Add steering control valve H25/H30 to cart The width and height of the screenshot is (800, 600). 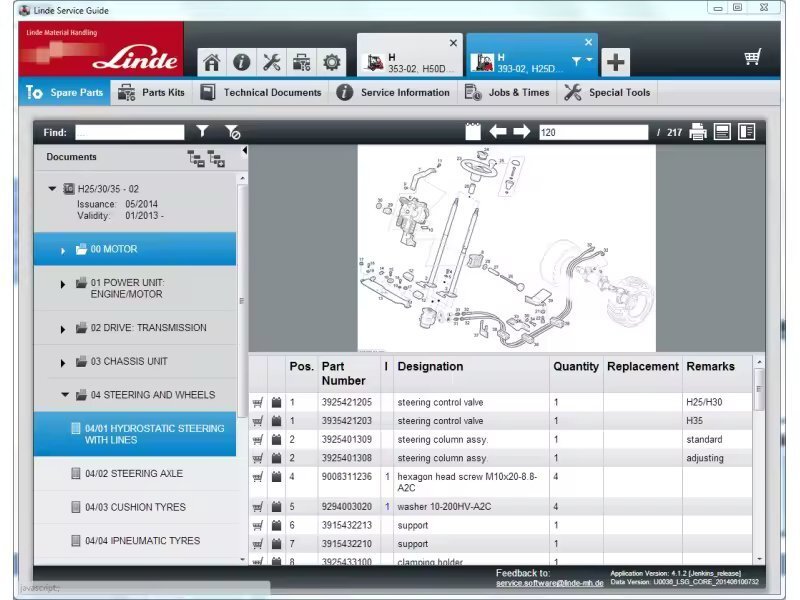258,402
